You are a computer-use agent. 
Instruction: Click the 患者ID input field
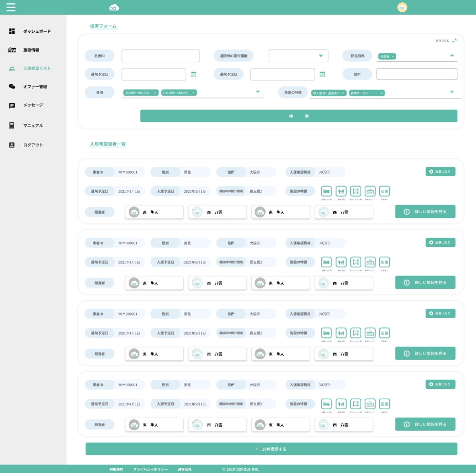[x=160, y=56]
